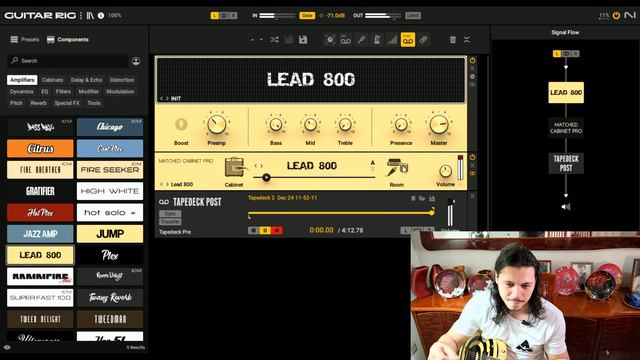640x360 pixels.
Task: Toggle the eye icon at sidebar bottom
Action: tap(7, 347)
